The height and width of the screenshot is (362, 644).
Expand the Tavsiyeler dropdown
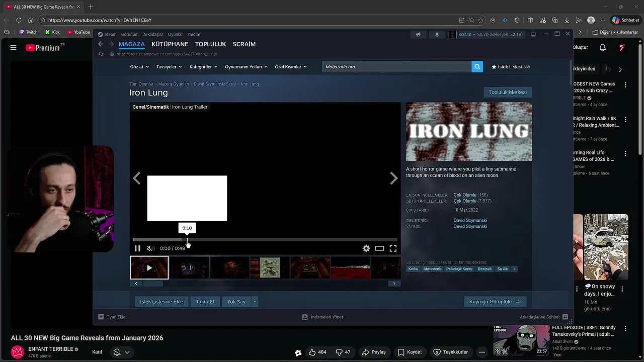coord(169,67)
